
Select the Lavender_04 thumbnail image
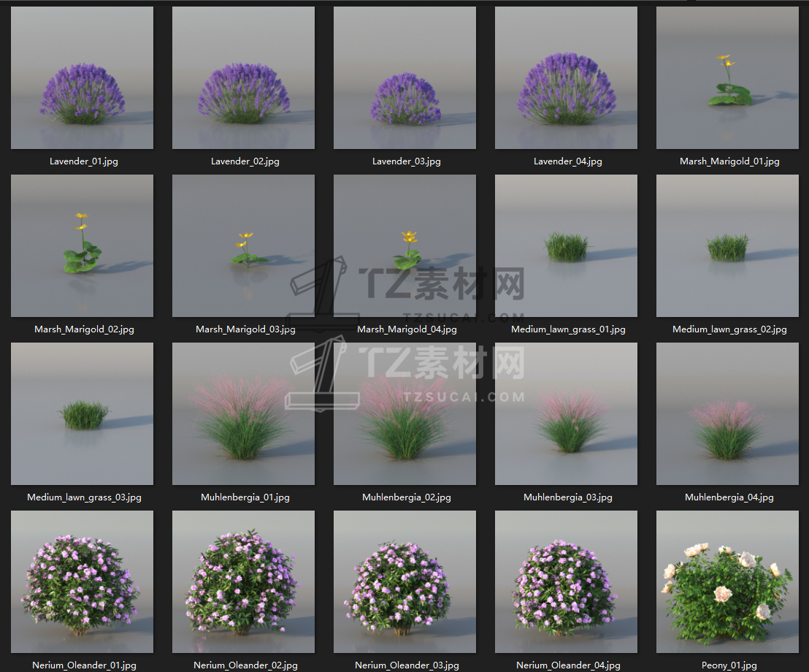click(x=566, y=78)
